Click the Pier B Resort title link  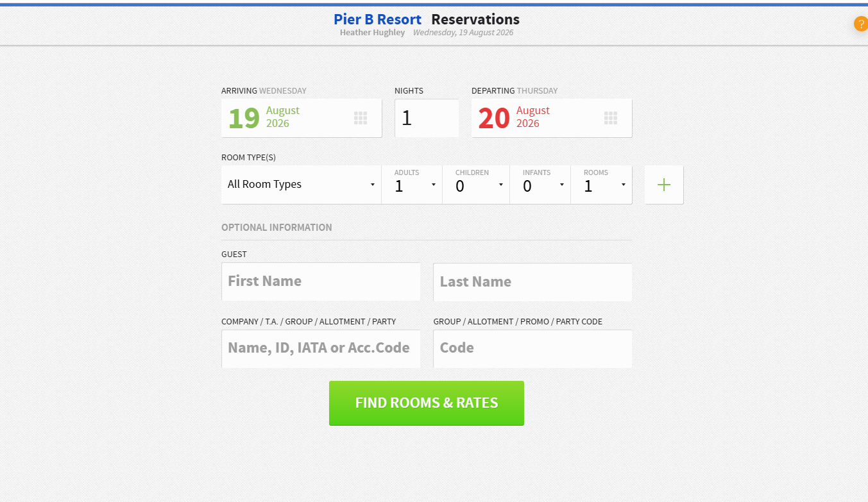pos(377,19)
